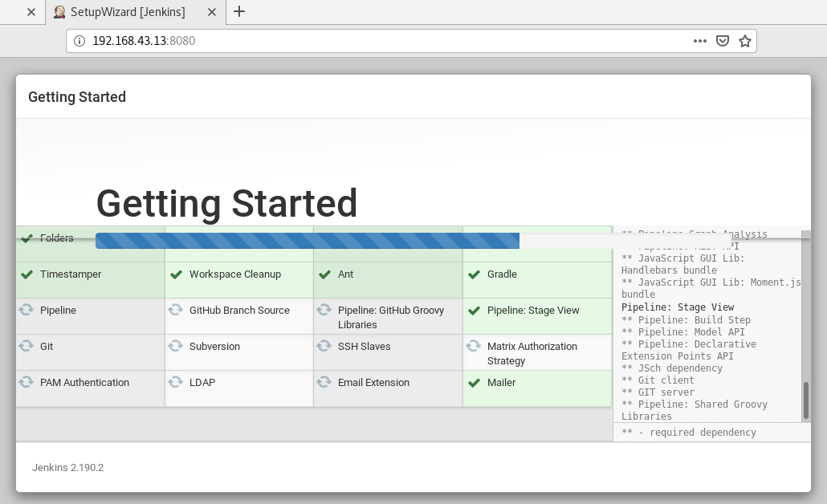Image resolution: width=827 pixels, height=504 pixels.
Task: Click the refresh icon beside GitHub Branch Source
Action: click(176, 310)
